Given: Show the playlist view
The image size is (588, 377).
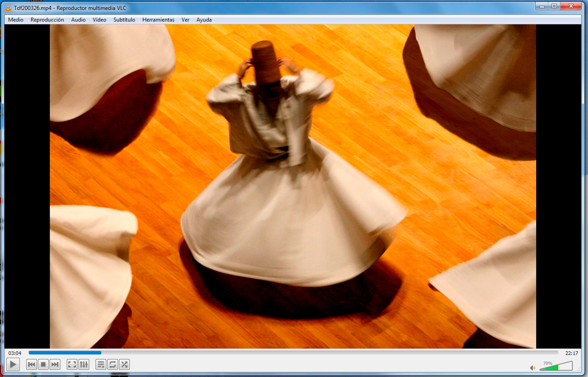Looking at the screenshot, I should click(101, 365).
